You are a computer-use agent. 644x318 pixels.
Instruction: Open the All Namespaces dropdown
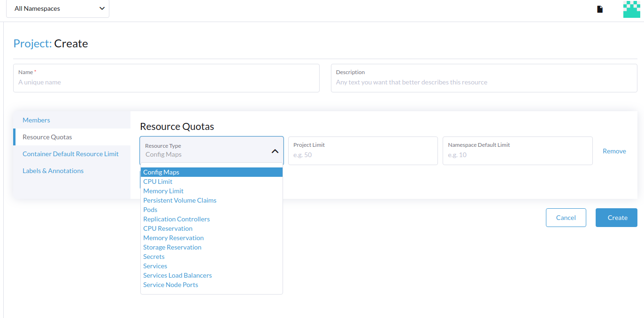(57, 8)
